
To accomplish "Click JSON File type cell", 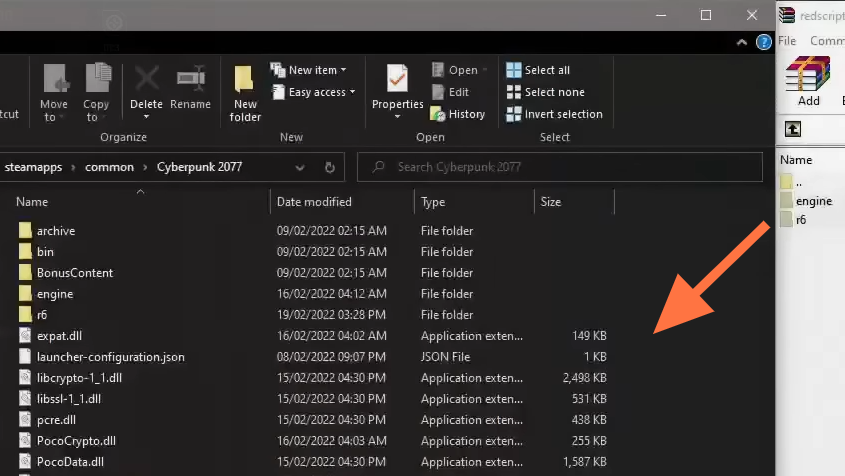I will pos(445,357).
